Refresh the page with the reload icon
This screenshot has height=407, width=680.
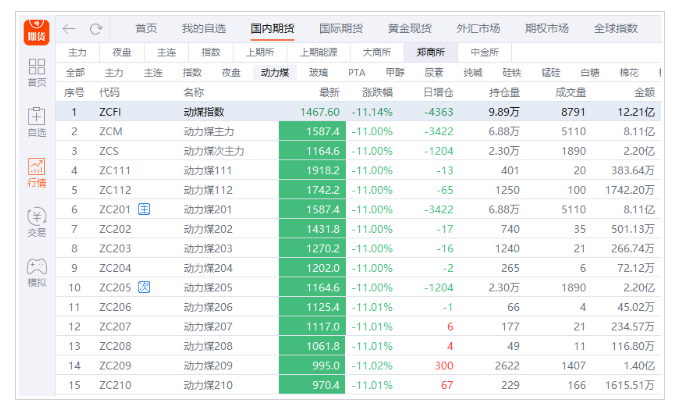pyautogui.click(x=96, y=29)
